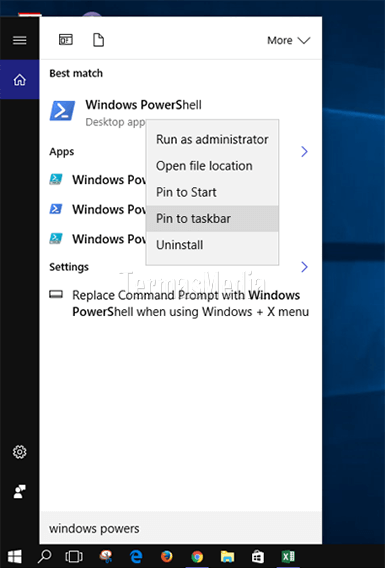Expand the More filters dropdown
This screenshot has width=385, height=568.
tap(289, 40)
